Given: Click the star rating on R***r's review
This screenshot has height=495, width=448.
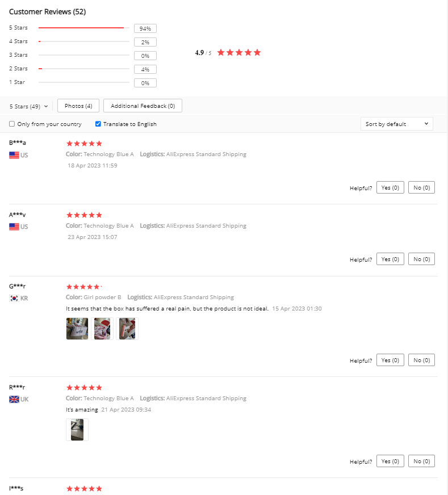Looking at the screenshot, I should [x=84, y=387].
